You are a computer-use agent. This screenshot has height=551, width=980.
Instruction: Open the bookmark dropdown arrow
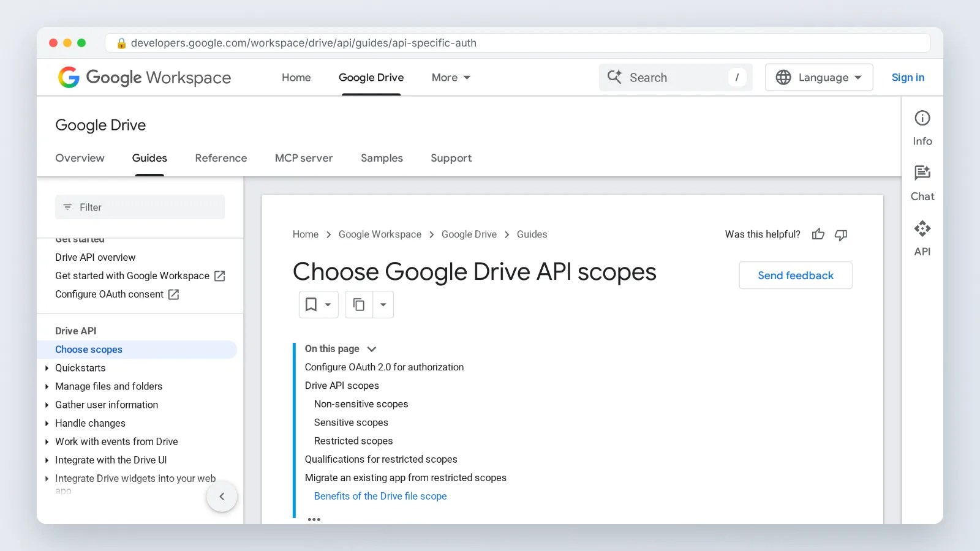tap(328, 304)
